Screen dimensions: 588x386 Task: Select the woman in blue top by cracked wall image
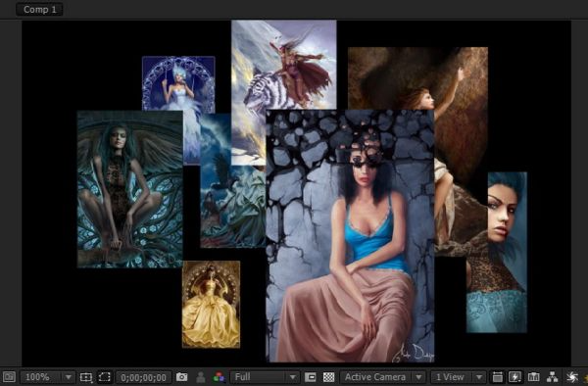click(350, 236)
